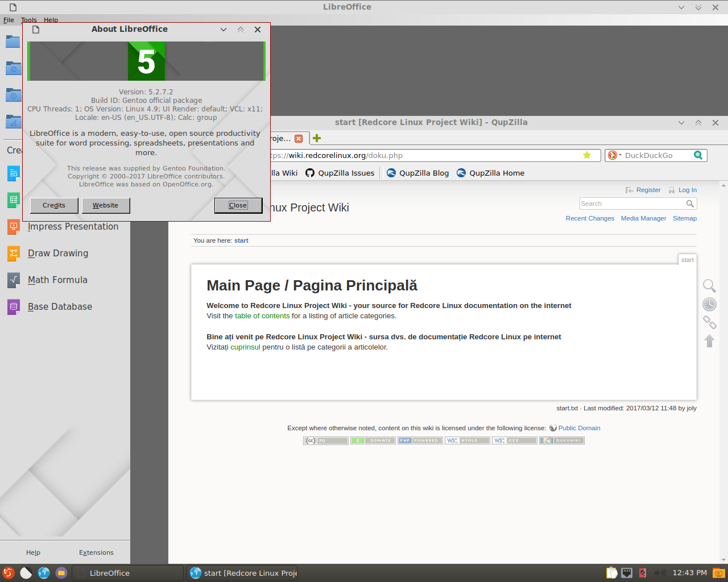Open the File menu in LibreOffice

[9, 20]
